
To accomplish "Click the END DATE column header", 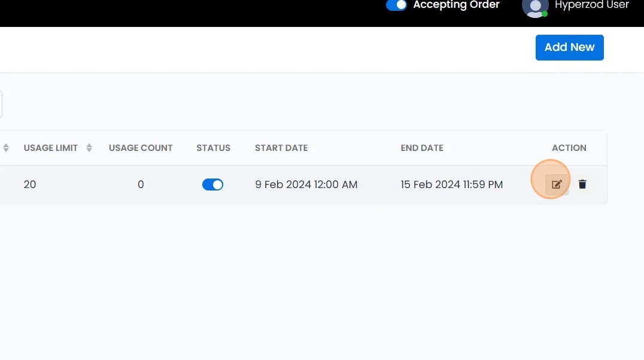I will (x=422, y=148).
